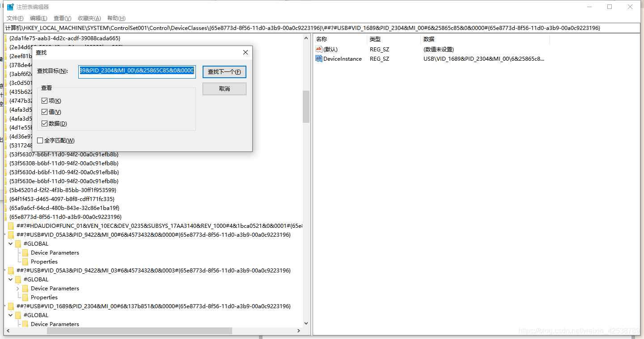Screen dimensions: 644x339
Task: Close the 查找 dialog with X
Action: click(245, 53)
